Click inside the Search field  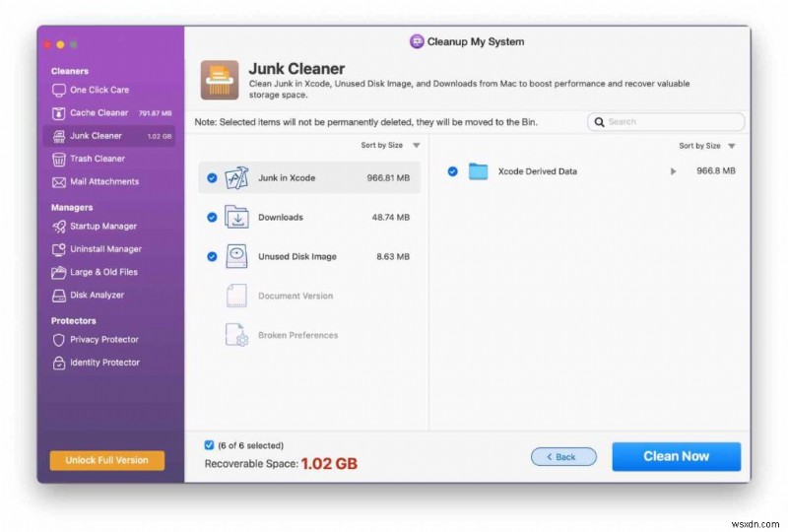666,122
